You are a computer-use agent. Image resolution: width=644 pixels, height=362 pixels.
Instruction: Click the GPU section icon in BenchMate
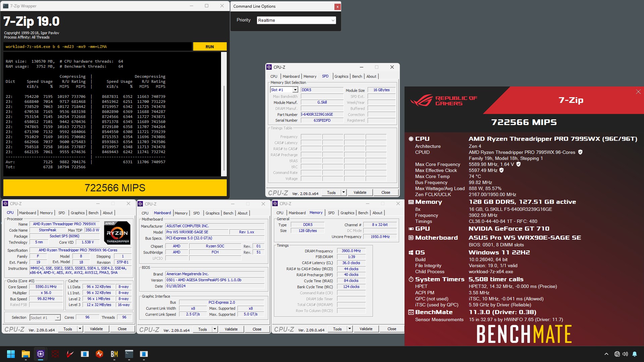(x=411, y=229)
